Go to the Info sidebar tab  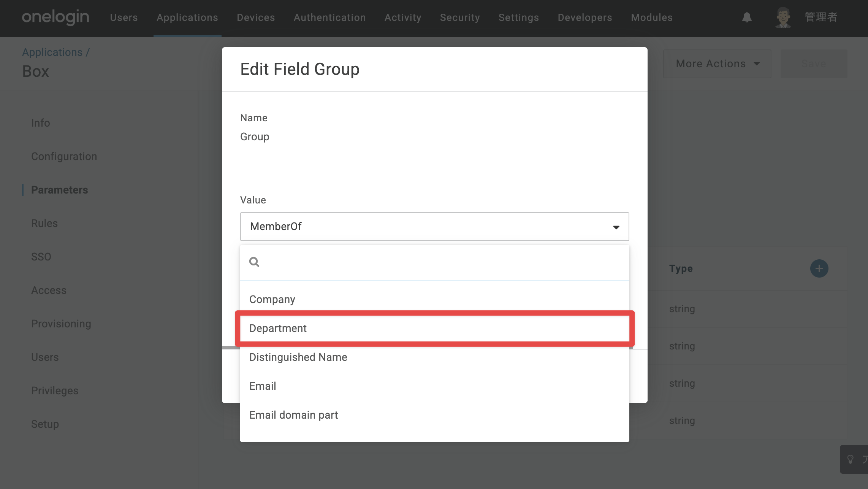(x=41, y=123)
